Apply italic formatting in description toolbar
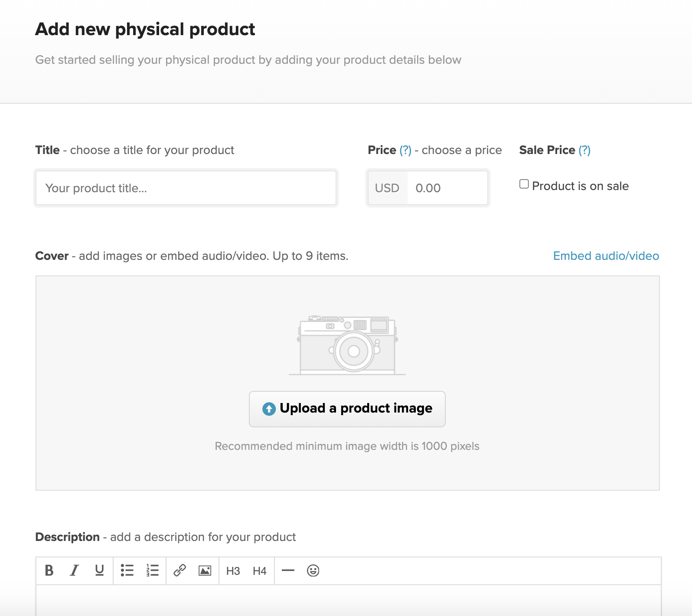This screenshot has height=616, width=692. click(75, 570)
